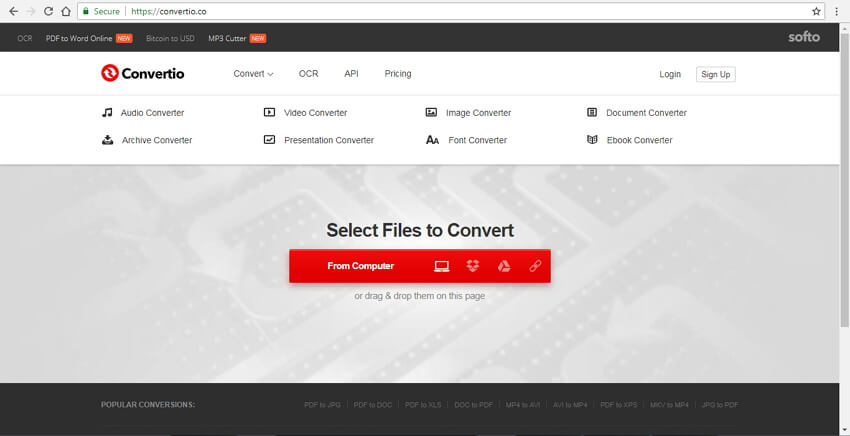Click the Image Converter picture icon
Image resolution: width=850 pixels, height=436 pixels.
[431, 112]
